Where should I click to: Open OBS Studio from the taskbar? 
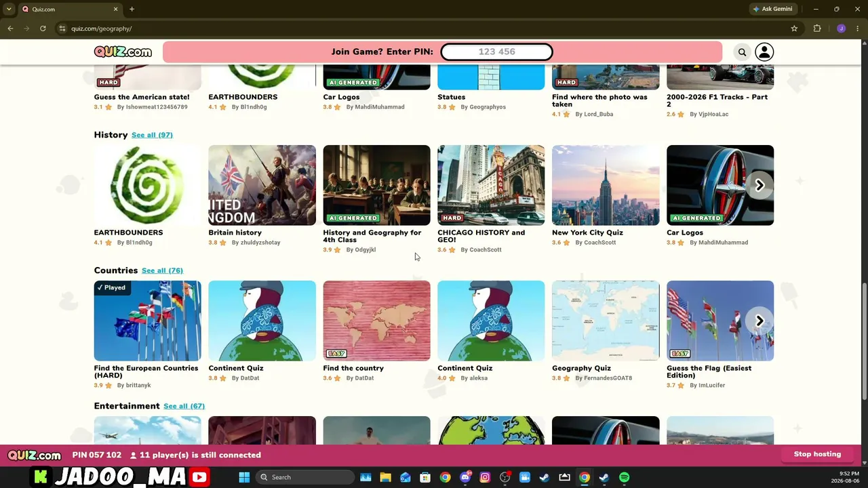point(505,477)
